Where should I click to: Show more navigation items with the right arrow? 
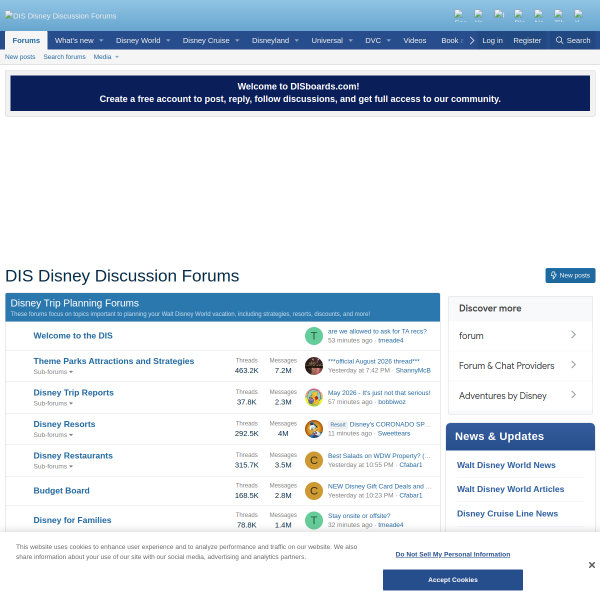click(x=472, y=40)
